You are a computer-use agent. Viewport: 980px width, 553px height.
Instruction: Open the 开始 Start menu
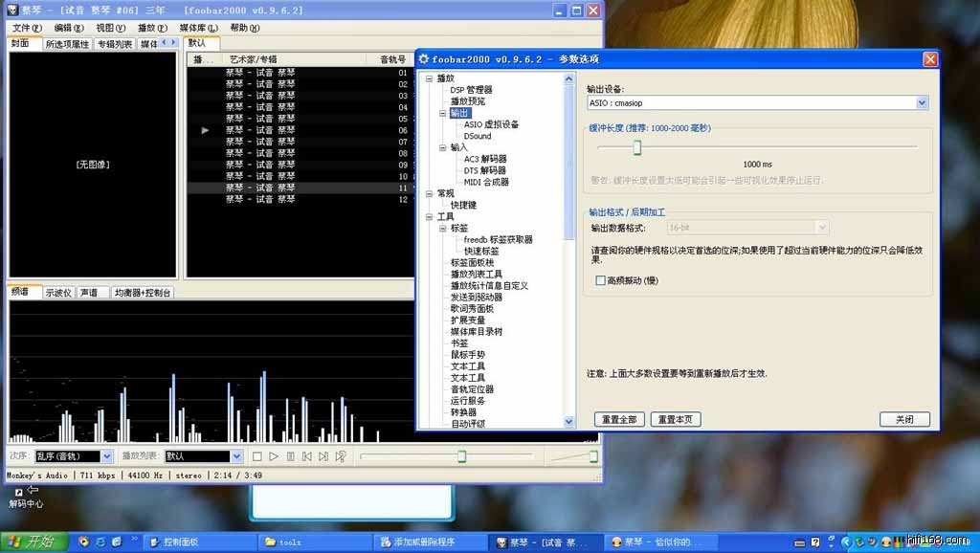pos(33,542)
